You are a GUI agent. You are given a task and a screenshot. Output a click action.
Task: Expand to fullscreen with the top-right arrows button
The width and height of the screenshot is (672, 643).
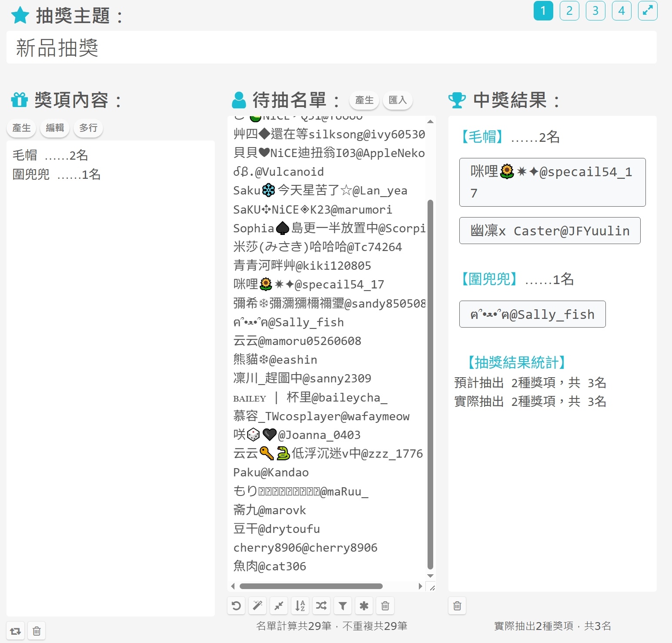(x=648, y=10)
